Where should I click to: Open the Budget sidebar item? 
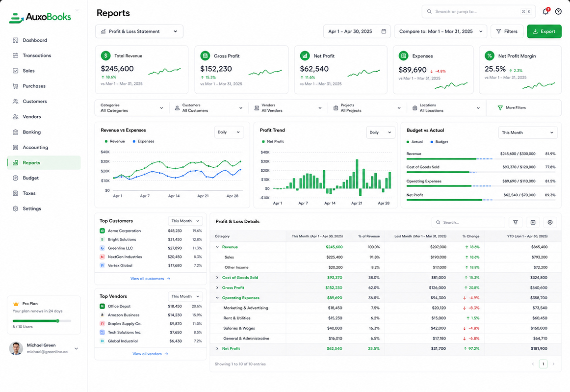pos(44,178)
